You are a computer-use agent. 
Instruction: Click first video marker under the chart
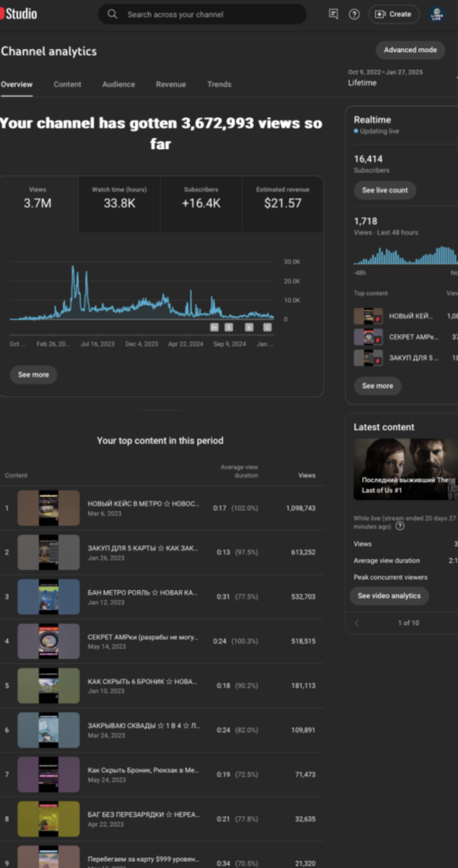[x=214, y=327]
